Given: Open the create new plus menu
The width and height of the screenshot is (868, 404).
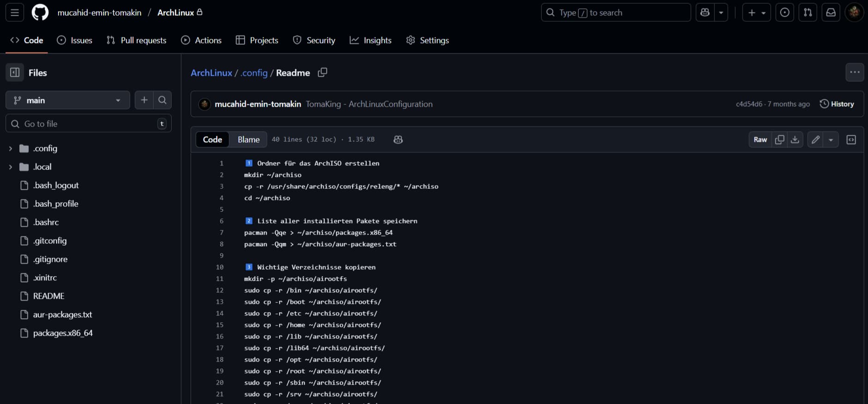Looking at the screenshot, I should [756, 12].
